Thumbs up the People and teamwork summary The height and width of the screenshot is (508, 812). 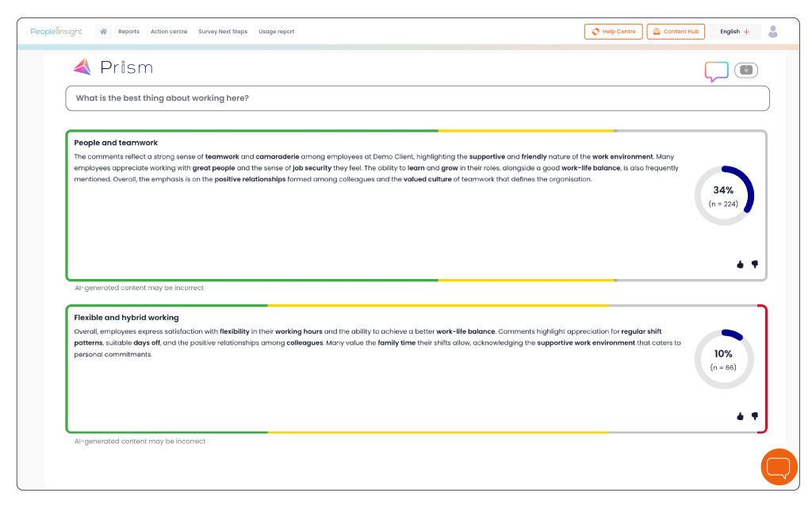(x=740, y=265)
